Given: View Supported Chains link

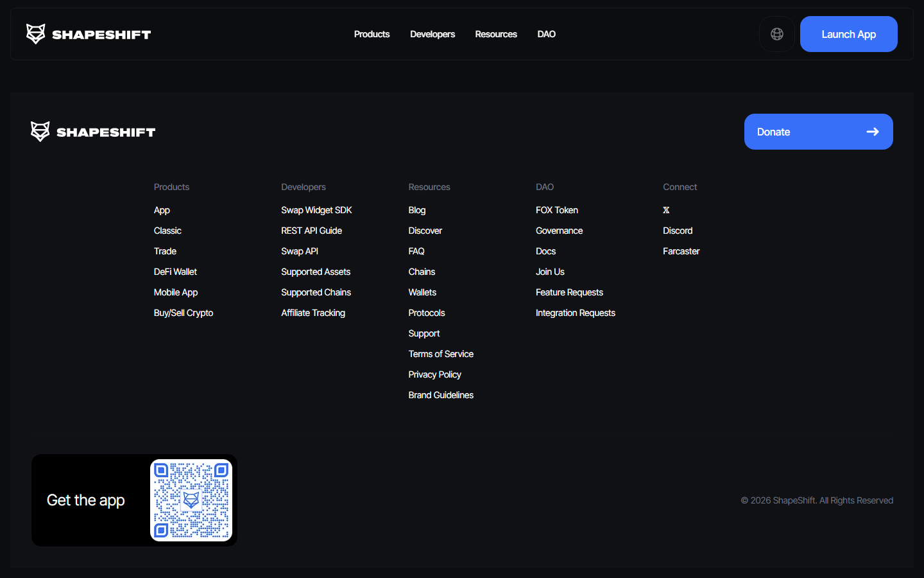Looking at the screenshot, I should pyautogui.click(x=316, y=292).
